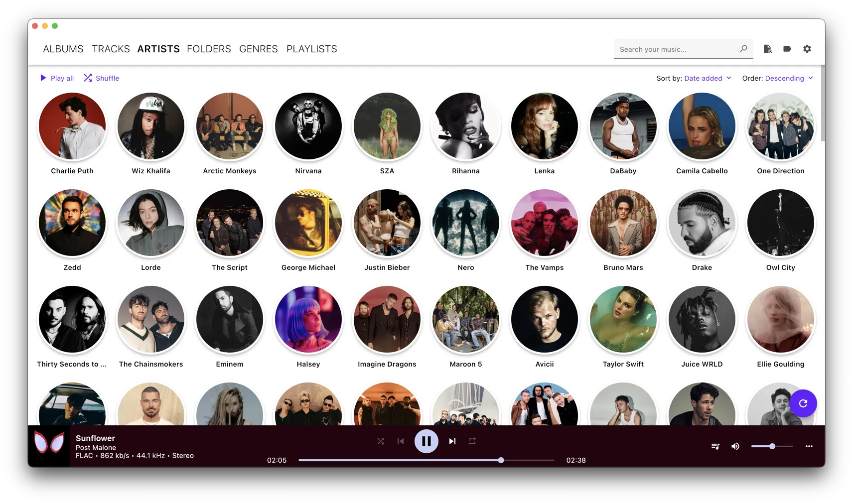853x504 pixels.
Task: Mute audio with the speaker icon
Action: click(735, 446)
